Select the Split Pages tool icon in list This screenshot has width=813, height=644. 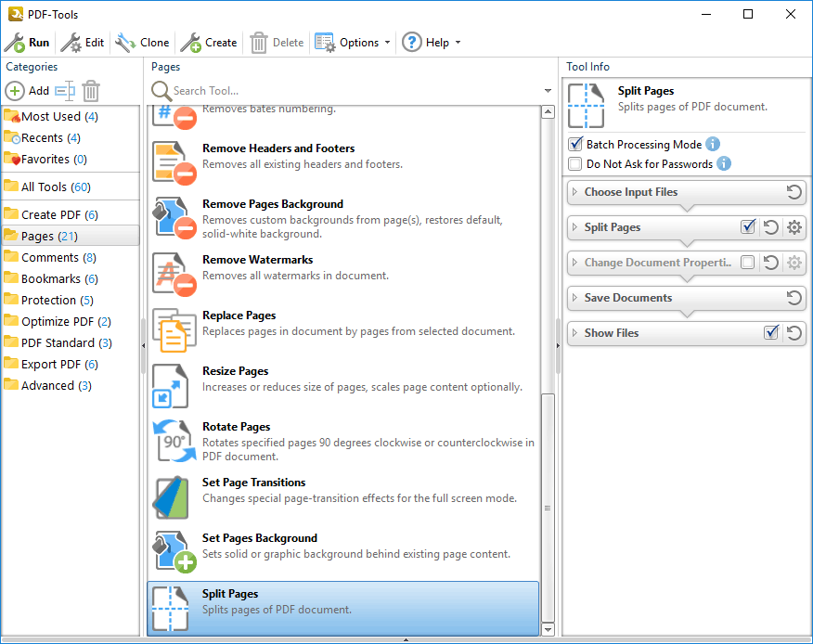point(171,608)
